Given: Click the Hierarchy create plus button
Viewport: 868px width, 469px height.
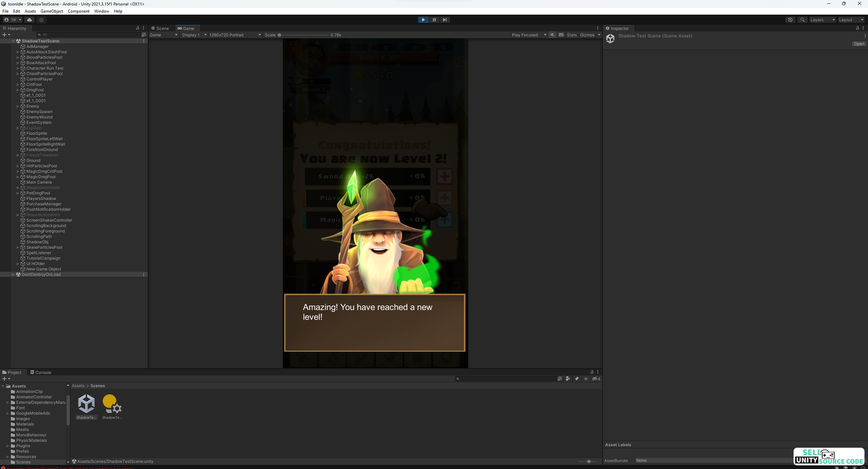Looking at the screenshot, I should pyautogui.click(x=6, y=35).
